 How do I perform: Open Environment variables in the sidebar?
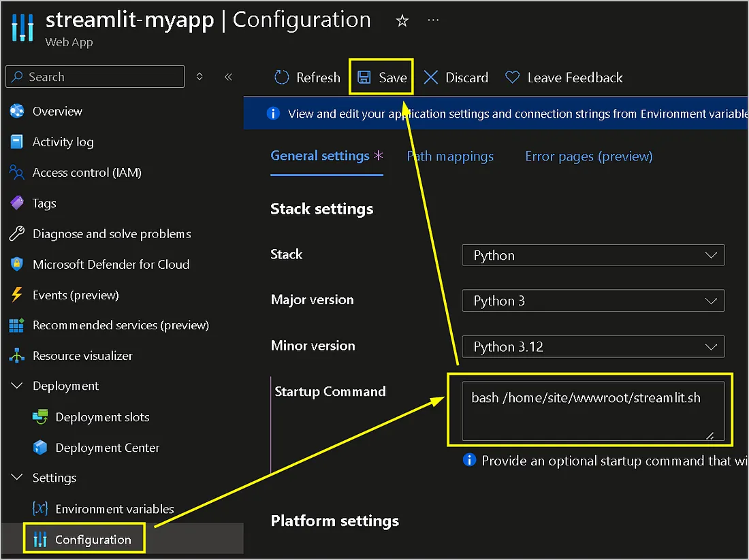click(x=114, y=509)
